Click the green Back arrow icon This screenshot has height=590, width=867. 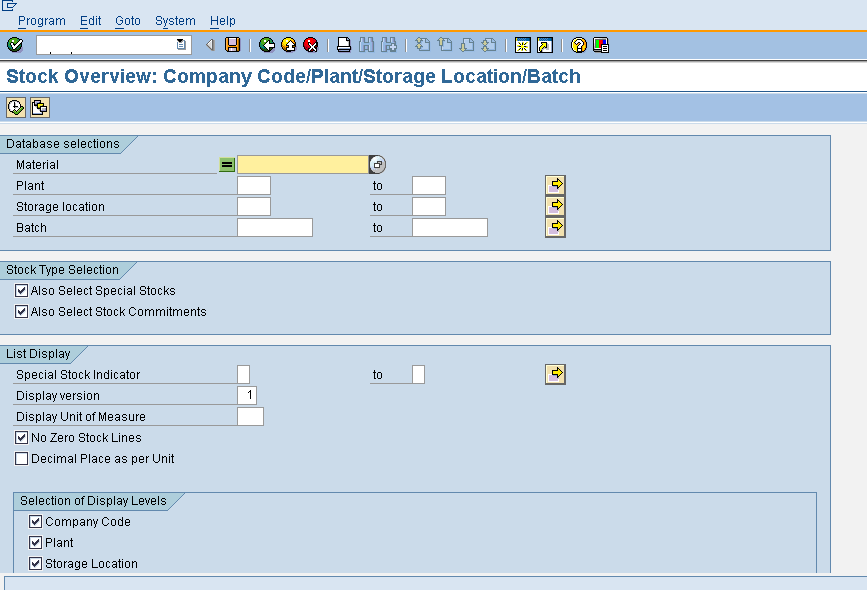click(267, 44)
